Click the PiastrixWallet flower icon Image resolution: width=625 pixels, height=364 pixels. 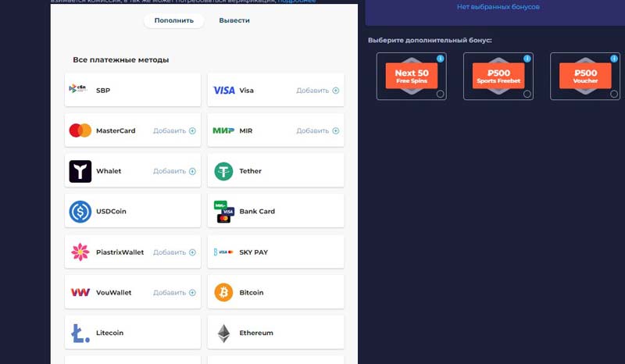click(x=80, y=252)
